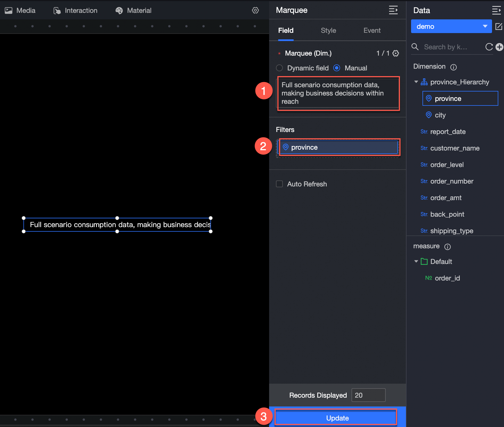This screenshot has width=504, height=427.
Task: Collapse the Default measure folder
Action: pos(416,261)
